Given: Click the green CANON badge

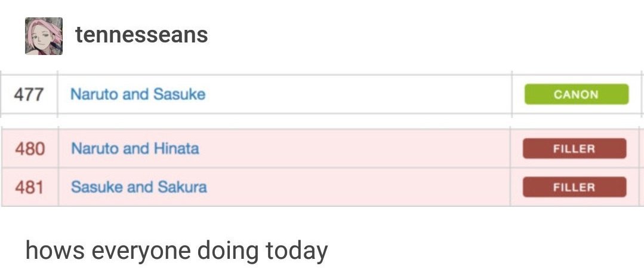Looking at the screenshot, I should coord(576,94).
